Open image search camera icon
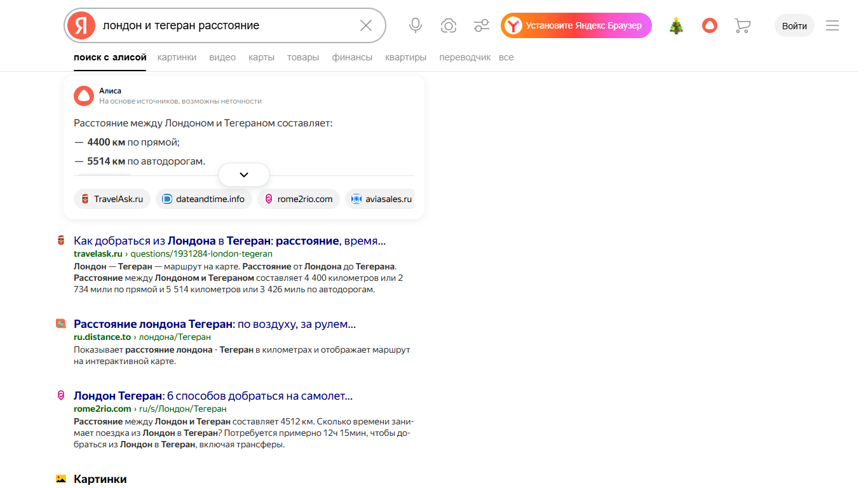 pos(449,25)
